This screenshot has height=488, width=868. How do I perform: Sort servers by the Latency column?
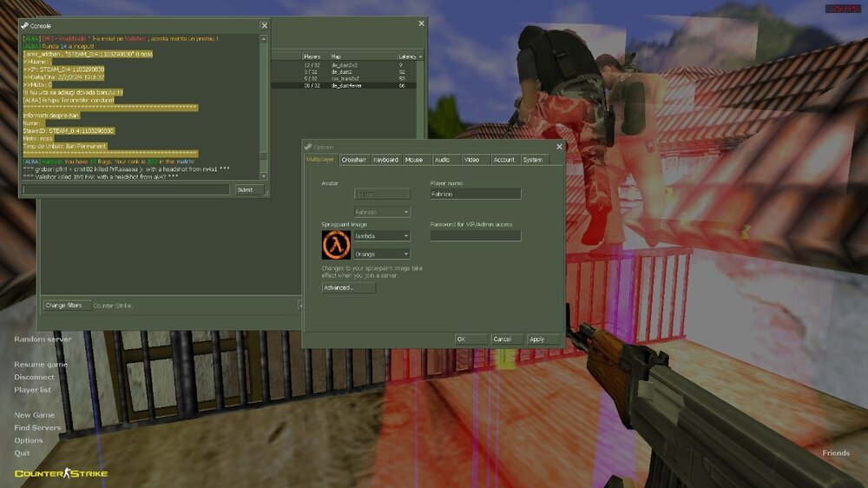(408, 57)
